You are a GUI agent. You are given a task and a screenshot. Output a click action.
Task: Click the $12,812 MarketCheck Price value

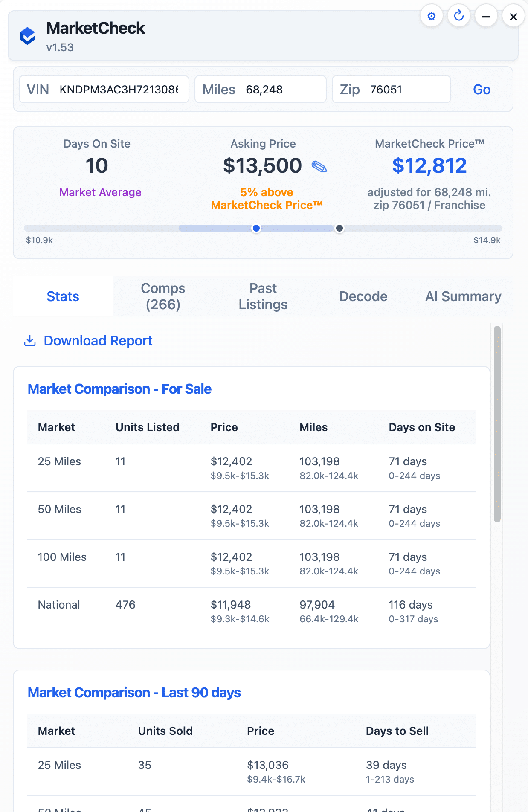(429, 165)
